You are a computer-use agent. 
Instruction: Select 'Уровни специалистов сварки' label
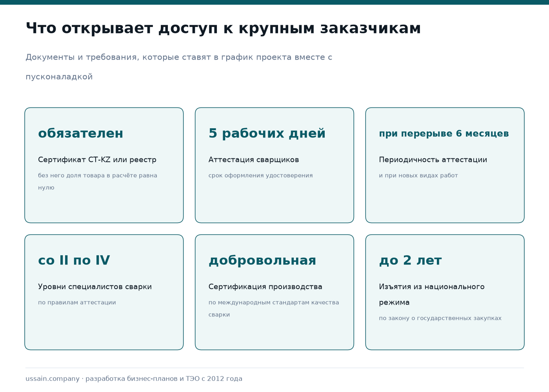pyautogui.click(x=95, y=287)
